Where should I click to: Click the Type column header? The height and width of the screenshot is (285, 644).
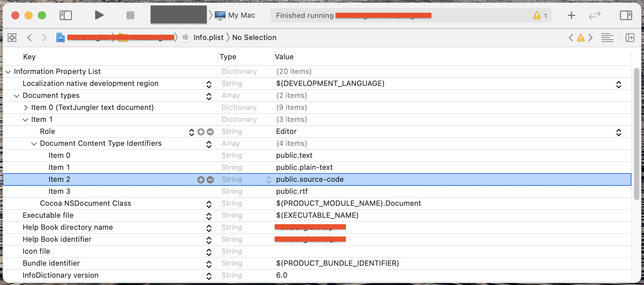pyautogui.click(x=228, y=57)
